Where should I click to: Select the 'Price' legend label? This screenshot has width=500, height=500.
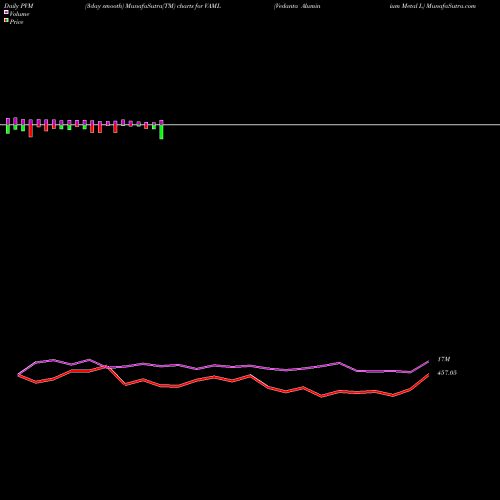pyautogui.click(x=16, y=22)
